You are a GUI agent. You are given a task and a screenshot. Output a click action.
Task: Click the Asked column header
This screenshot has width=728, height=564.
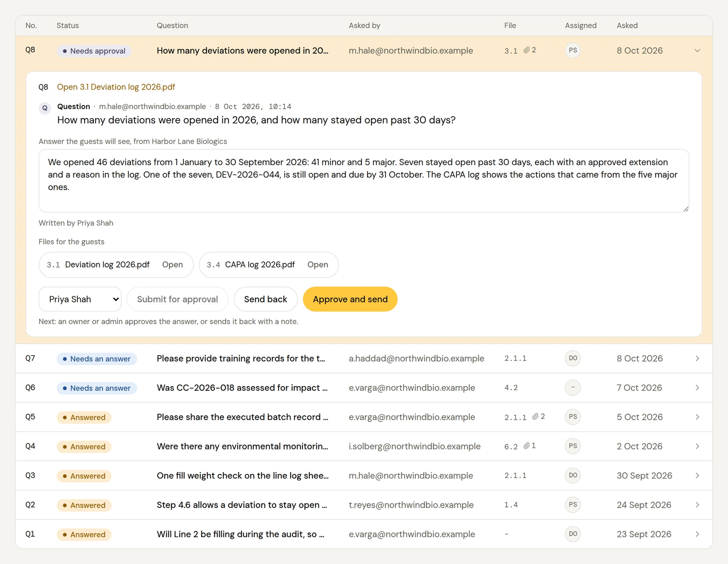[x=627, y=25]
